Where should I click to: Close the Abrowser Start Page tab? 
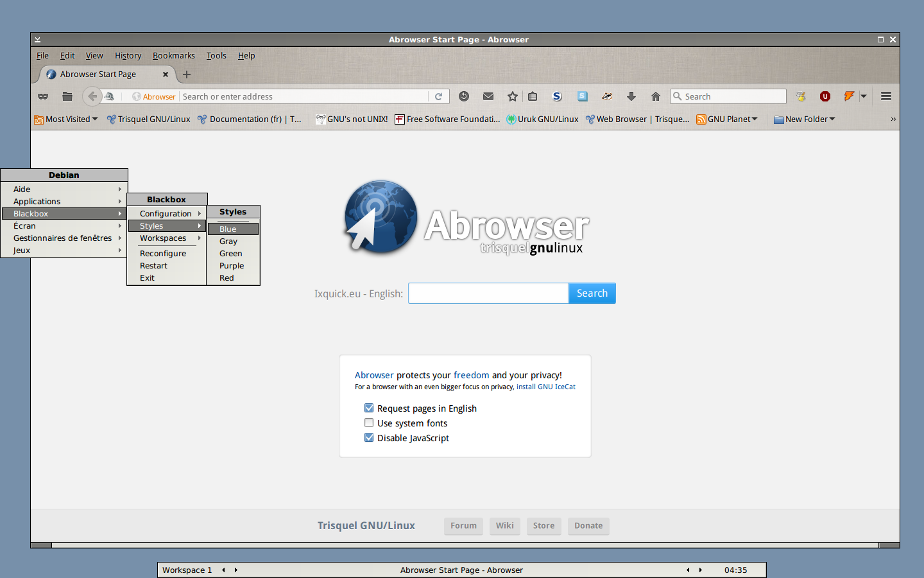click(166, 74)
